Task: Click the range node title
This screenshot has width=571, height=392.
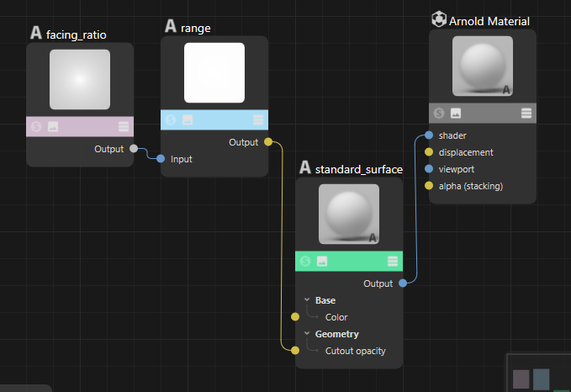Action: pos(196,29)
